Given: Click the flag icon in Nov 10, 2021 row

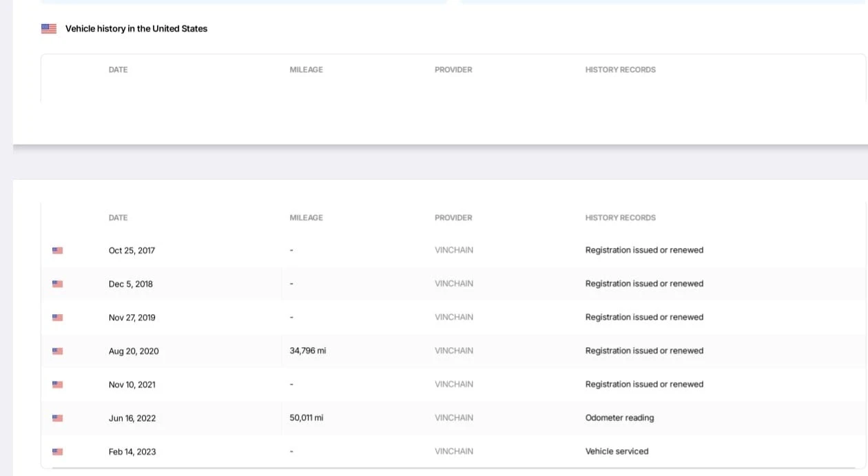Looking at the screenshot, I should click(x=58, y=384).
